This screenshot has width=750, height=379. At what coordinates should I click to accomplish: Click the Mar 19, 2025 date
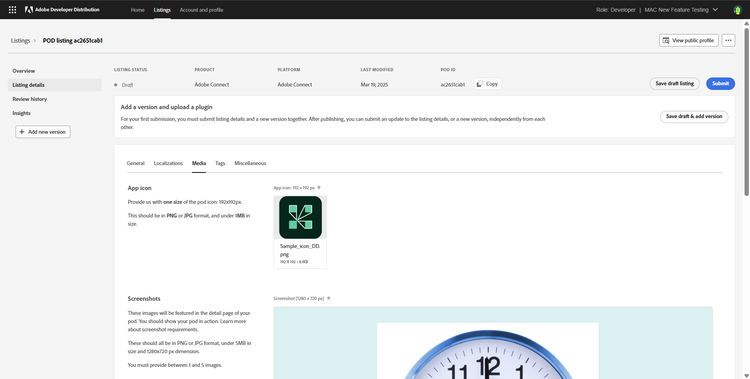coord(374,85)
